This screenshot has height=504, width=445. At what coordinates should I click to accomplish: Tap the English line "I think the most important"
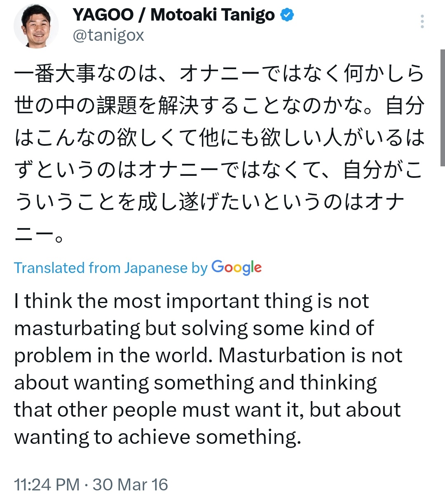(192, 301)
